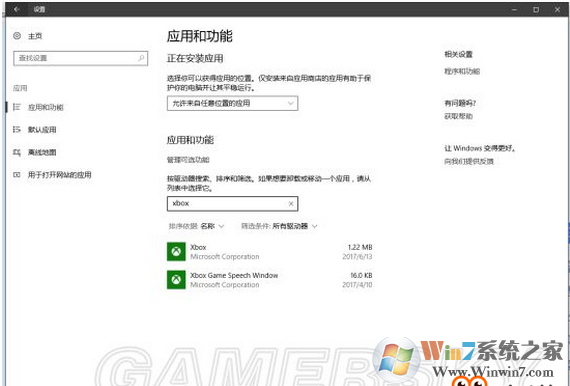The image size is (570, 386).
Task: Click the 默认应用 sidebar icon
Action: [17, 129]
